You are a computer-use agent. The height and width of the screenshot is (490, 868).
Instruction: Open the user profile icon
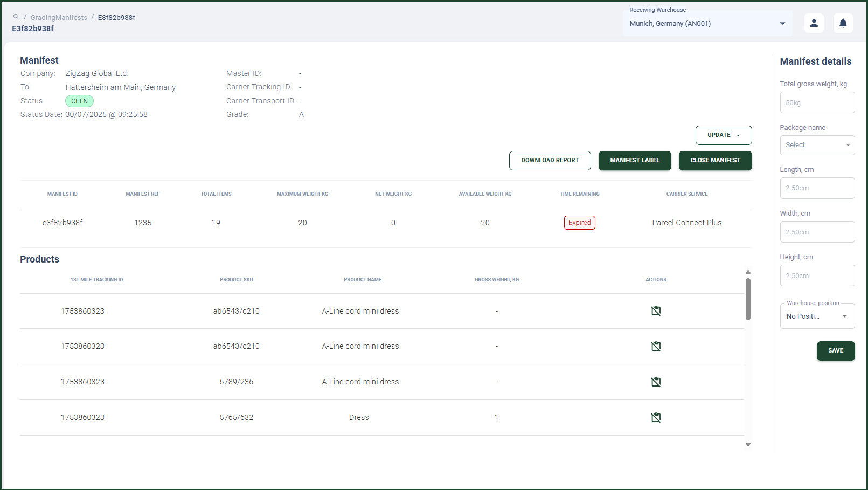(814, 23)
